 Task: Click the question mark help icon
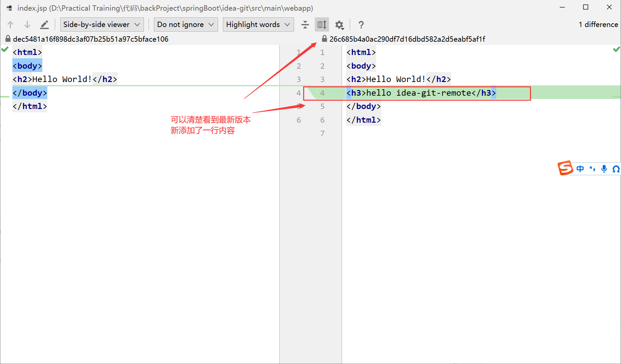[x=361, y=25]
